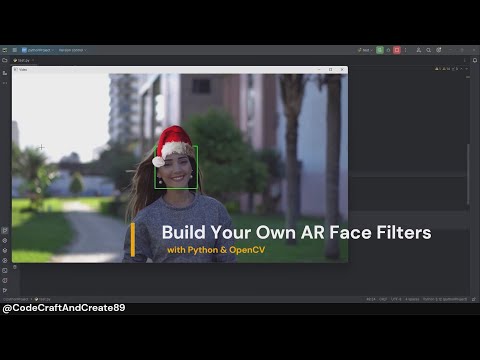Open More Actions dots beside the Stop button
Image resolution: width=480 pixels, height=360 pixels.
tap(405, 50)
